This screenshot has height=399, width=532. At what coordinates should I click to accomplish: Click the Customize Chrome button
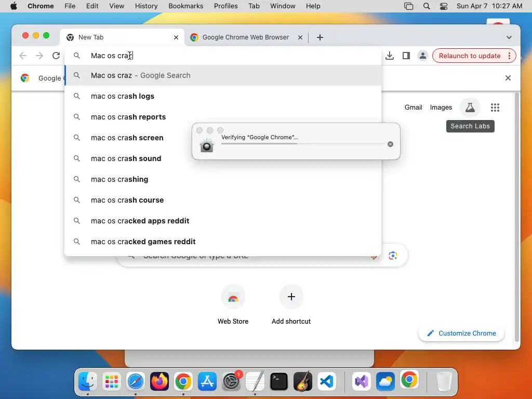[461, 333]
